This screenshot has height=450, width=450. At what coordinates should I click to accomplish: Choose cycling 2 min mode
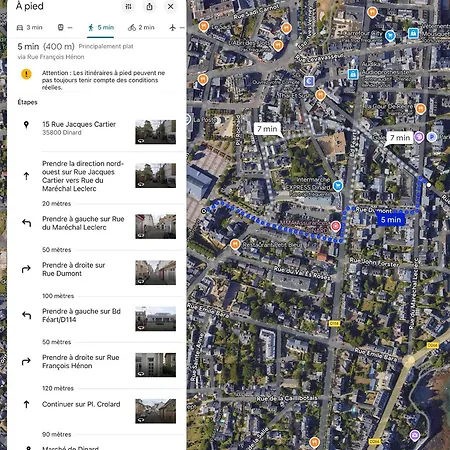pyautogui.click(x=141, y=27)
